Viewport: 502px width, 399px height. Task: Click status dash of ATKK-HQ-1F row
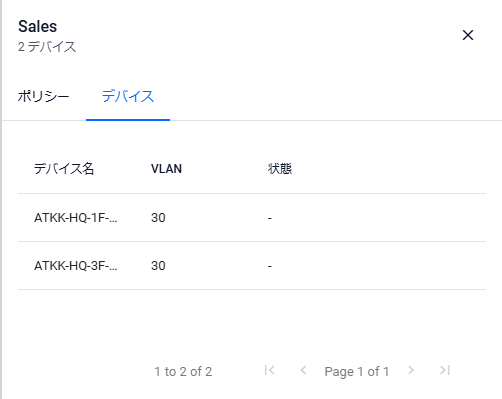coord(270,219)
